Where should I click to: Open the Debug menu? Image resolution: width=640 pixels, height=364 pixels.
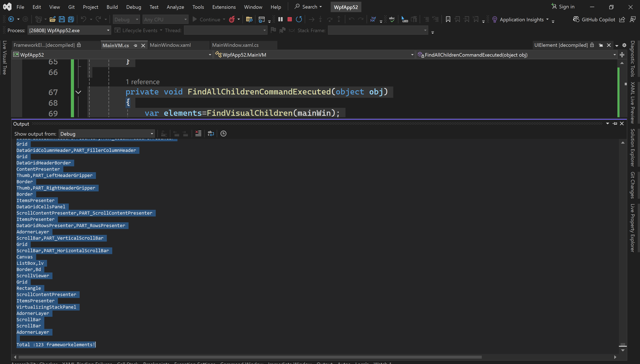tap(134, 7)
